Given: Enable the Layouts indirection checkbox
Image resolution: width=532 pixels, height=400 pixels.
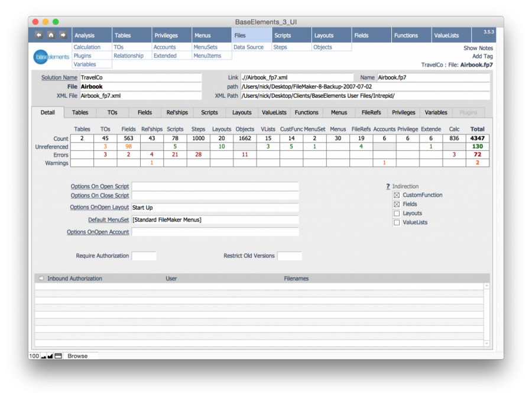Looking at the screenshot, I should [x=397, y=214].
